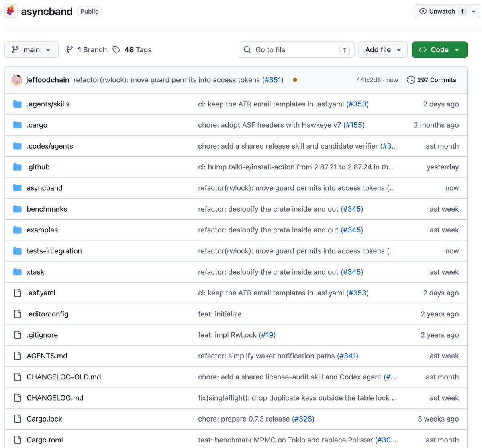Click the history clock icon by 297 Commits
Image resolution: width=482 pixels, height=448 pixels.
pos(411,80)
